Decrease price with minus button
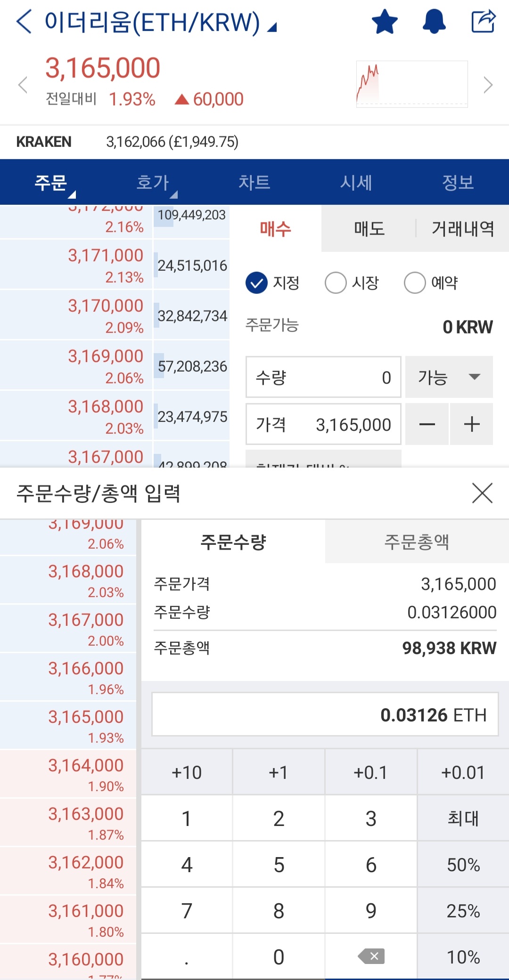 (x=427, y=424)
